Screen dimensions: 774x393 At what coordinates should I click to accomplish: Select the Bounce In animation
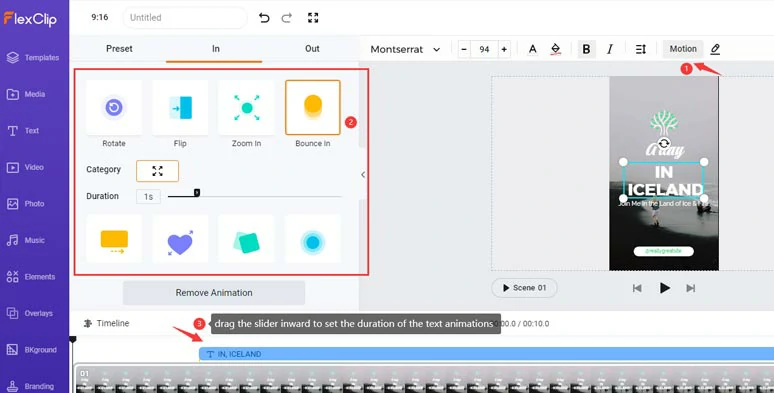click(313, 108)
